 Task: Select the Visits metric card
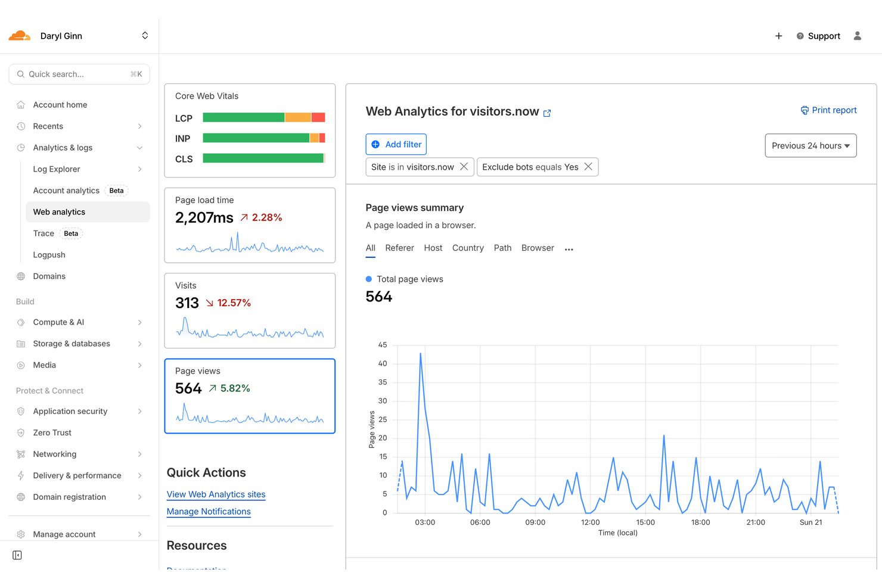pyautogui.click(x=250, y=310)
